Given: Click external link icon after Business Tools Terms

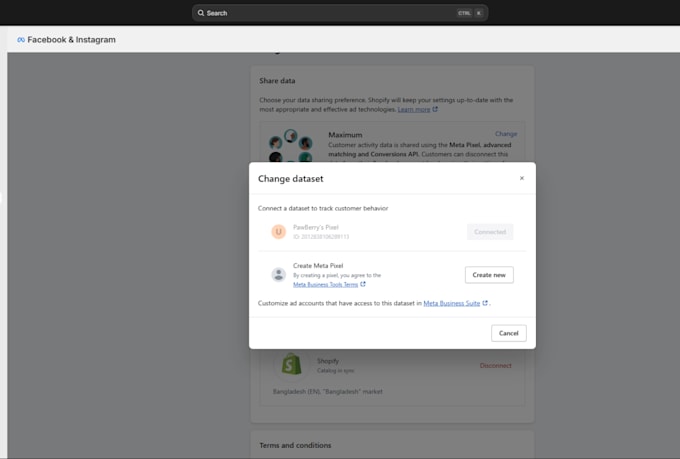Looking at the screenshot, I should [x=363, y=284].
